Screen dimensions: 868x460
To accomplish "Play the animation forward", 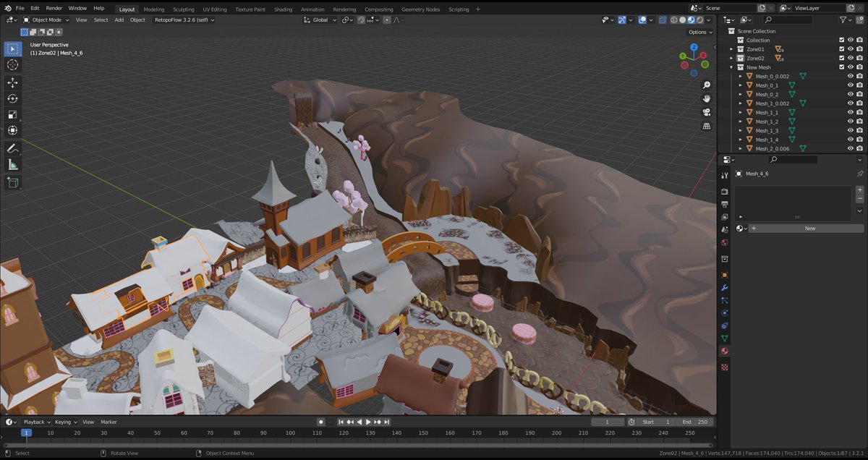I will coord(368,422).
